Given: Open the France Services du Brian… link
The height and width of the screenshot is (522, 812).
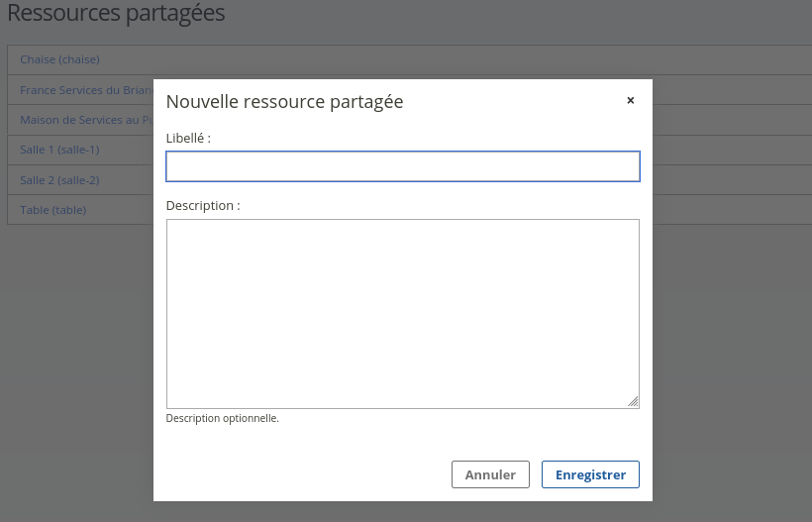Looking at the screenshot, I should [x=86, y=90].
